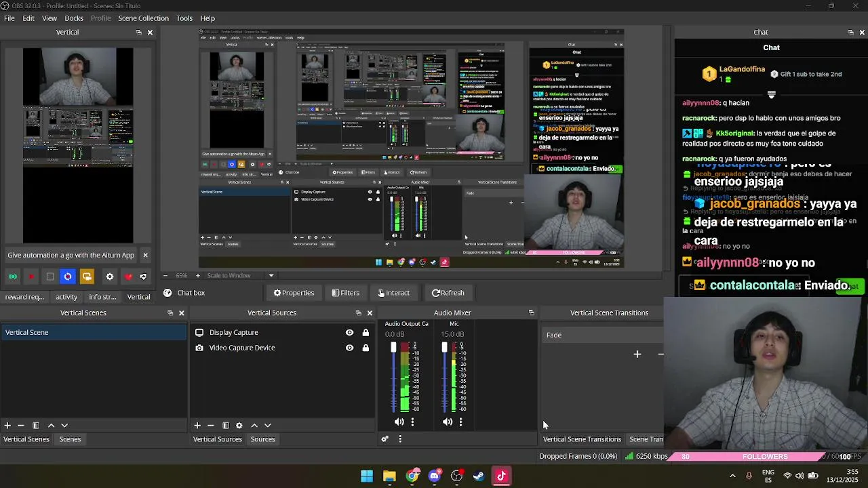Toggle lock on Display Capture source
The image size is (868, 488).
(x=366, y=332)
